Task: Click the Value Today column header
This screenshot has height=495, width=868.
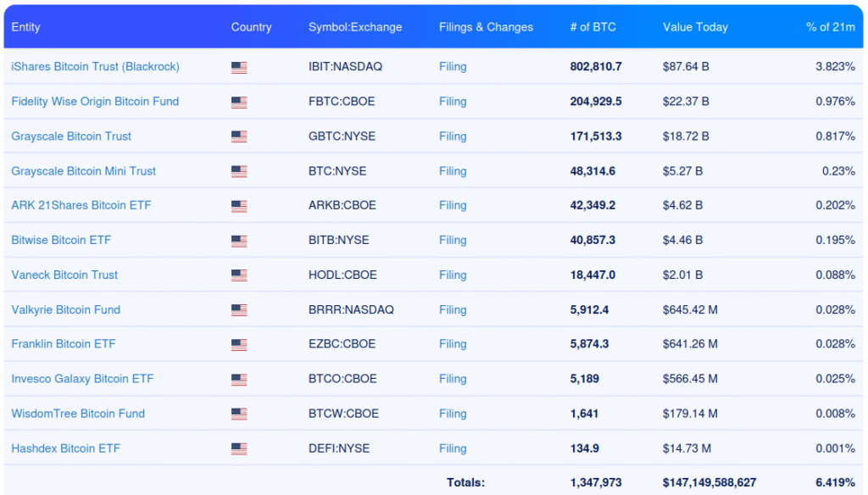Action: click(695, 27)
